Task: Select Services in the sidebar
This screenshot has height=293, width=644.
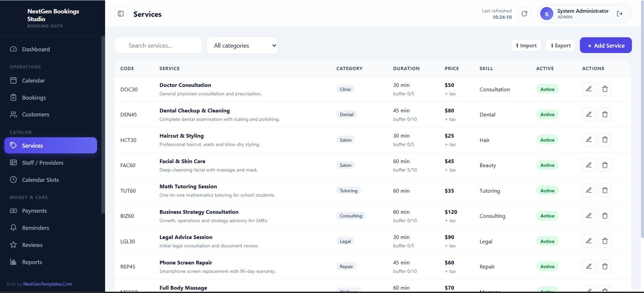Action: (51, 145)
